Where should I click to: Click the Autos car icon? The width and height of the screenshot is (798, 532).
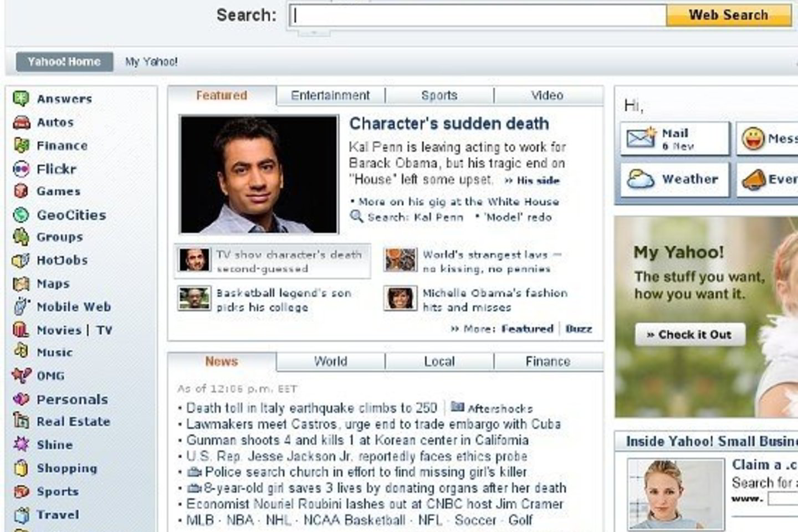pos(21,122)
